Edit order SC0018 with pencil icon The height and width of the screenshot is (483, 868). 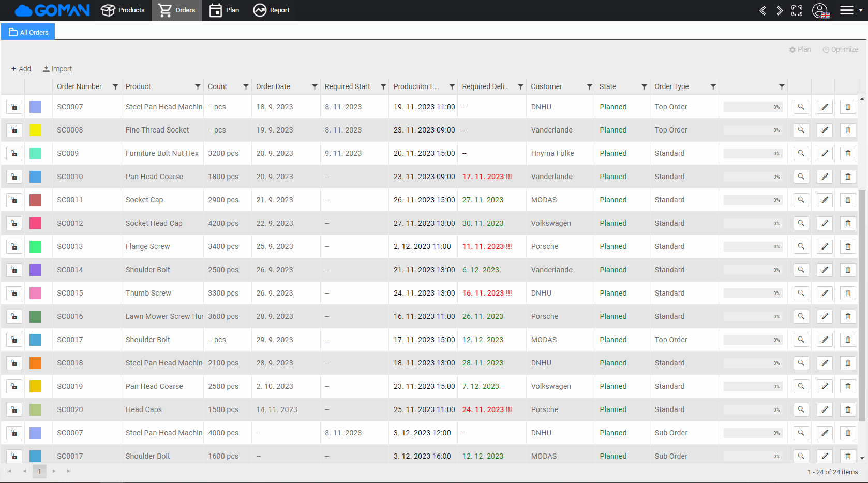(x=825, y=363)
